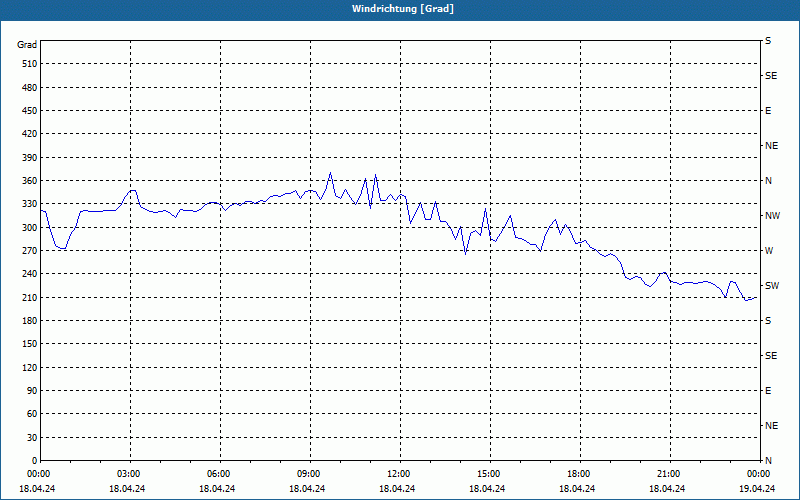Screen dimensions: 800x500
Task: Click the SE compass label near 135 degrees
Action: [x=771, y=356]
